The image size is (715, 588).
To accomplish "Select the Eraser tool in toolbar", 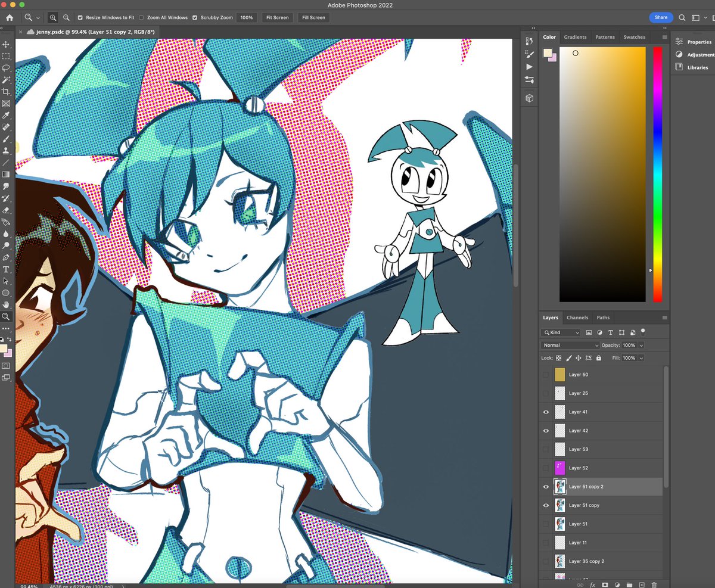I will (x=6, y=210).
